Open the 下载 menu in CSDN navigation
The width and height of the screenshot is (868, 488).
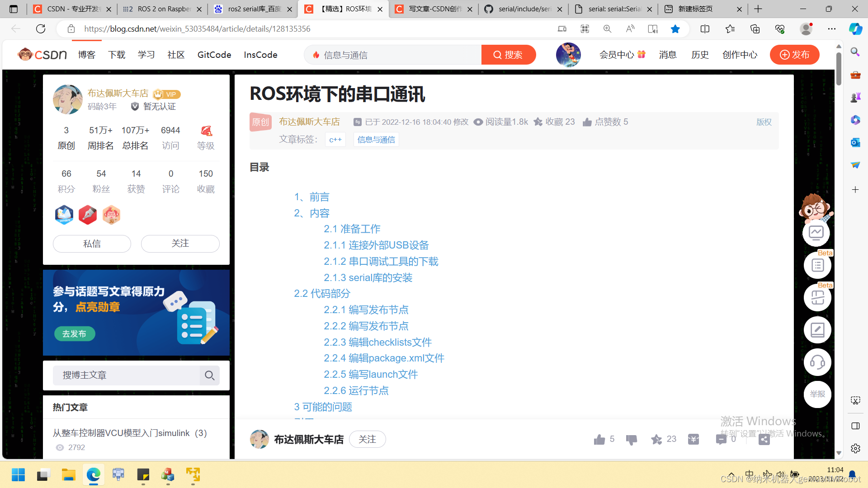click(x=117, y=55)
